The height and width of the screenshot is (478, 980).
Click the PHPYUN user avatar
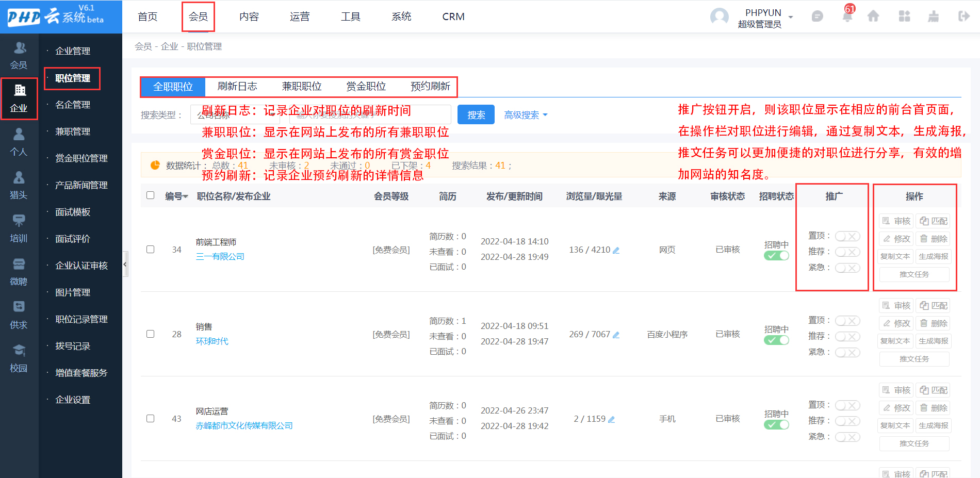pos(720,17)
